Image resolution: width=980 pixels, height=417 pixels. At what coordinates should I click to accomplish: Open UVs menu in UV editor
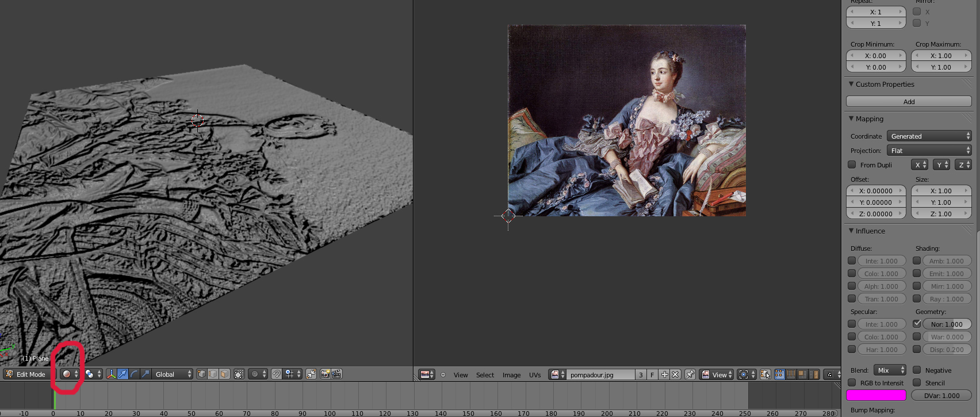coord(535,375)
